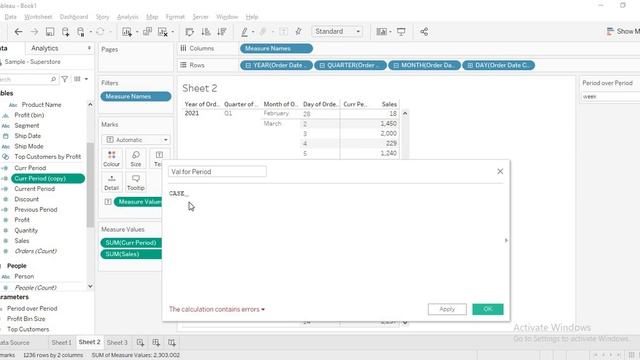The width and height of the screenshot is (640, 360).
Task: Click the Period over Period parameter input
Action: click(611, 96)
